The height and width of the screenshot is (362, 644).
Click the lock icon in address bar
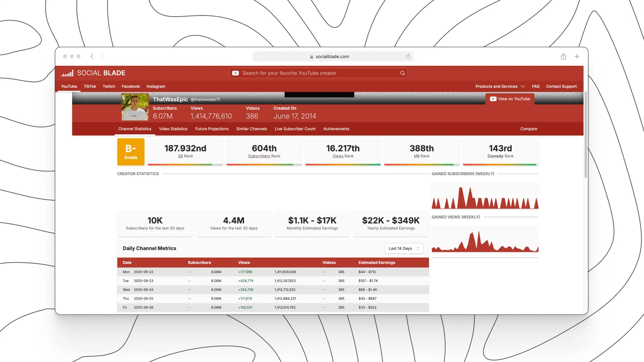click(312, 57)
